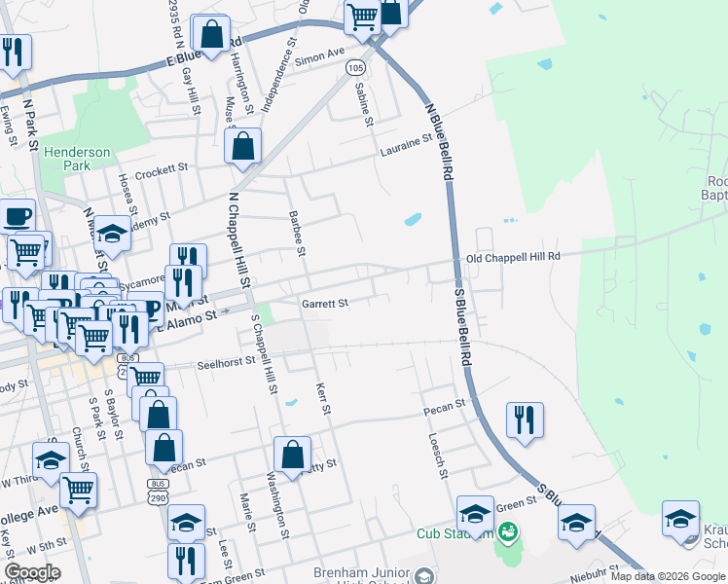Select the Loesch St label
Image resolution: width=728 pixels, height=584 pixels.
click(438, 456)
